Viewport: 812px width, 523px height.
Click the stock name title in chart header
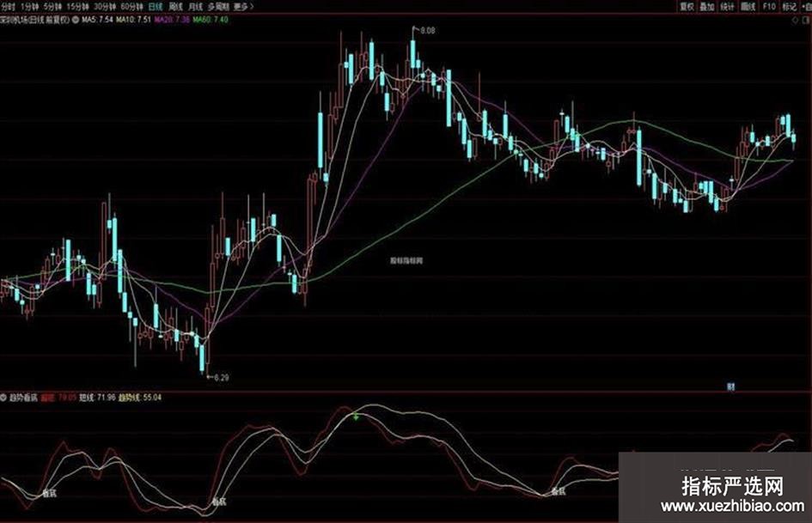pyautogui.click(x=34, y=20)
